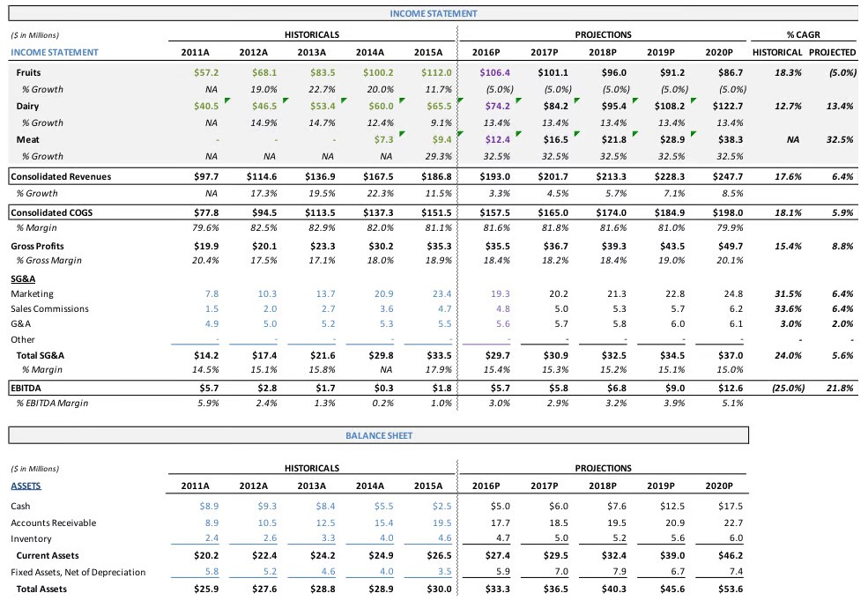Select Dairy growth 2012A 14.9%

263,123
